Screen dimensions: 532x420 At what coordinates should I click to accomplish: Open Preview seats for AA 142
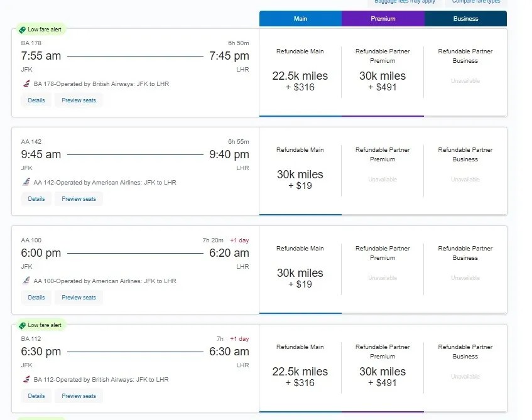coord(78,198)
